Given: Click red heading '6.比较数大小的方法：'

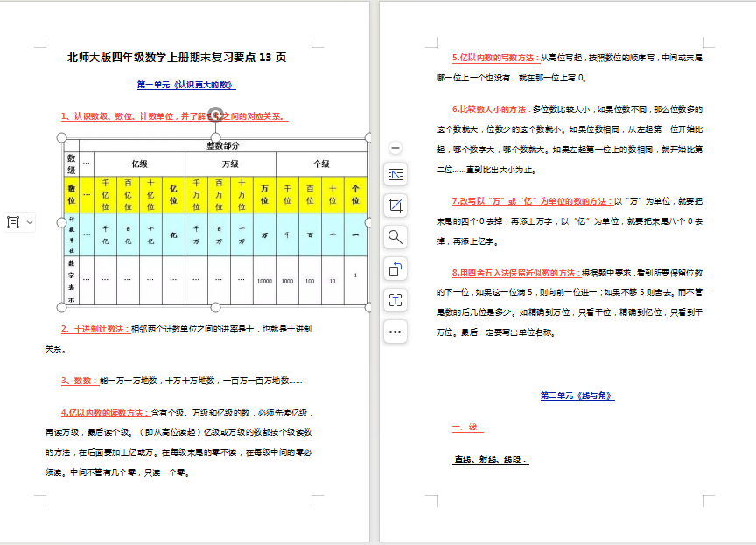Looking at the screenshot, I should click(x=492, y=109).
